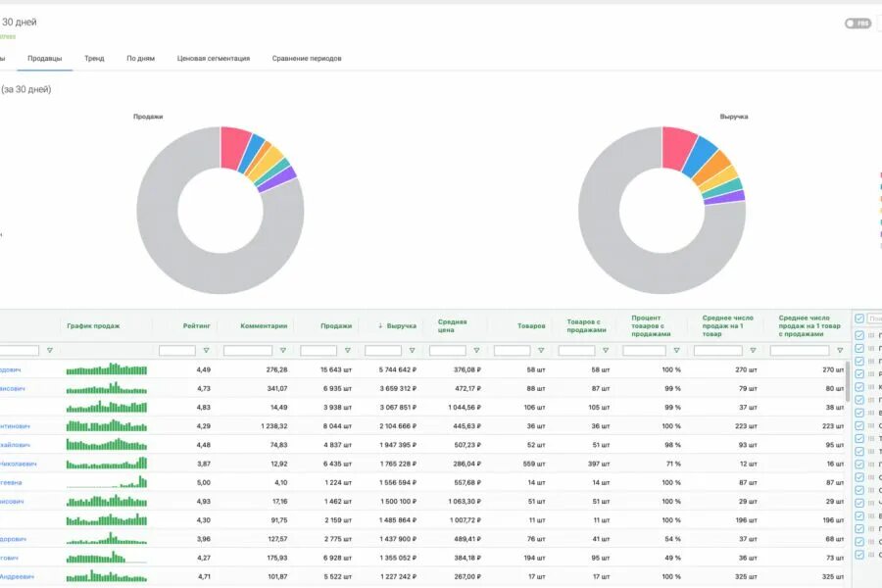The width and height of the screenshot is (882, 588).
Task: Open filter funnel for Процент товаров с продажами
Action: tap(676, 351)
